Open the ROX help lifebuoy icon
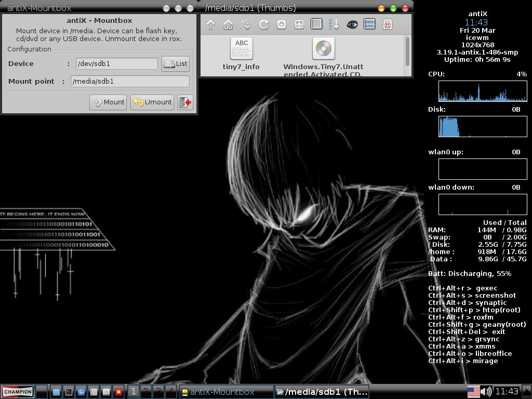This screenshot has height=399, width=532. [x=387, y=24]
